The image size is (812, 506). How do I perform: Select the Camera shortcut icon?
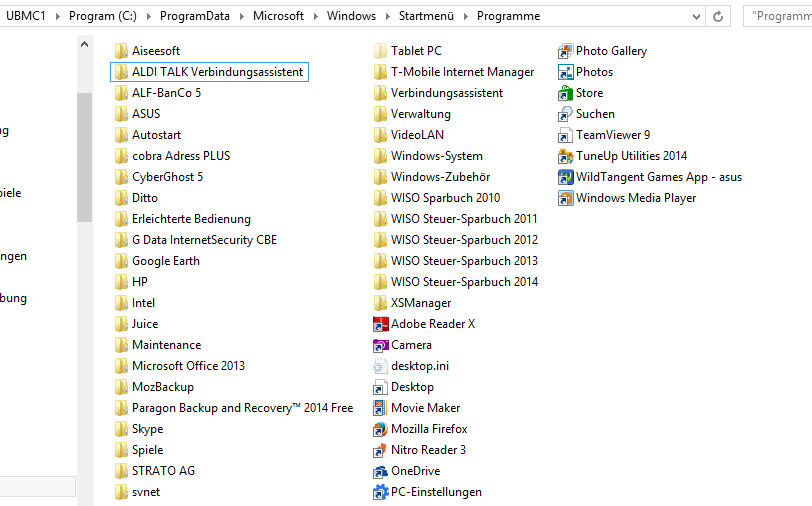point(381,345)
